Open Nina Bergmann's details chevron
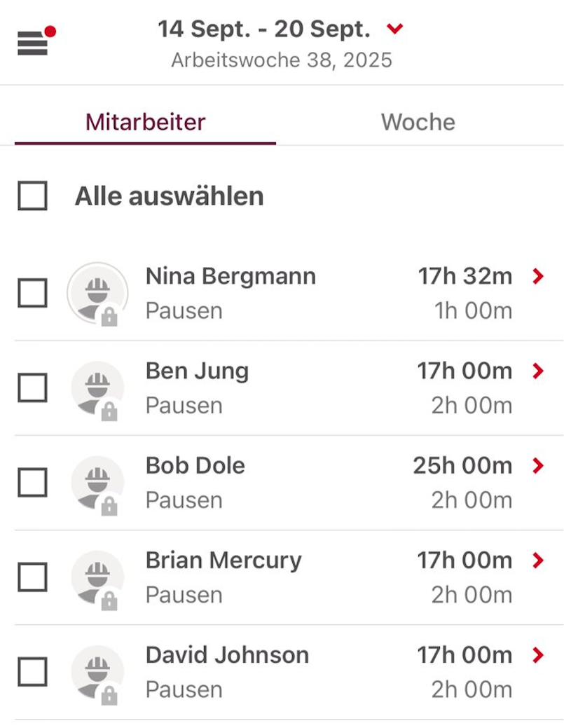 [x=538, y=277]
